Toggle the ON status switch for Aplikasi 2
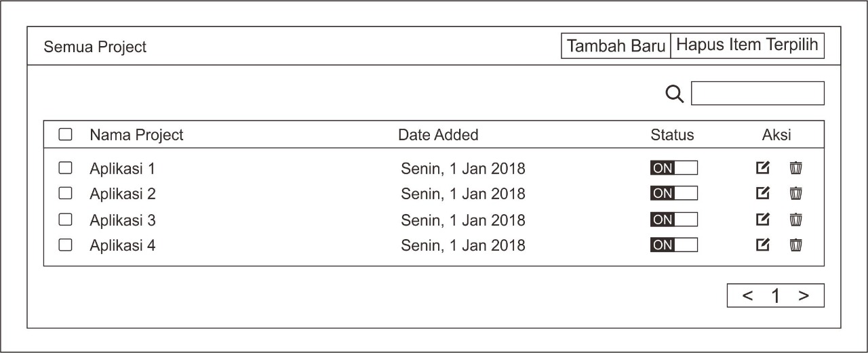The image size is (868, 353). coord(673,194)
